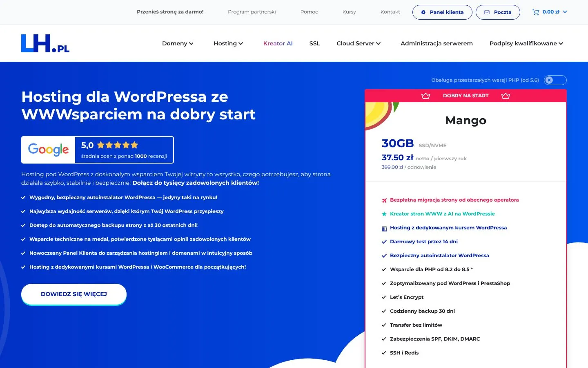Open Administracja serwerem menu item
The width and height of the screenshot is (588, 368).
pyautogui.click(x=437, y=43)
